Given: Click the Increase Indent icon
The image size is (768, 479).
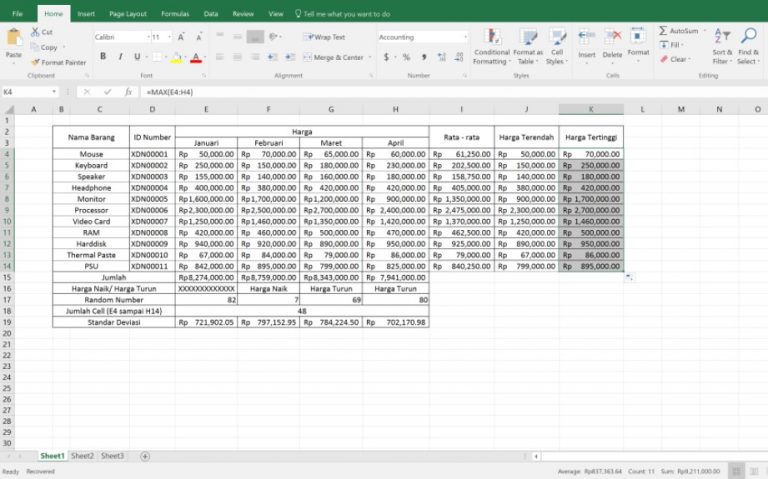Looking at the screenshot, I should [x=290, y=57].
